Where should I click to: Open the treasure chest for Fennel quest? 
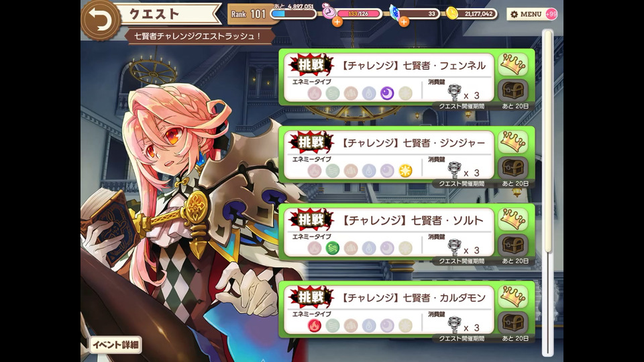[513, 90]
